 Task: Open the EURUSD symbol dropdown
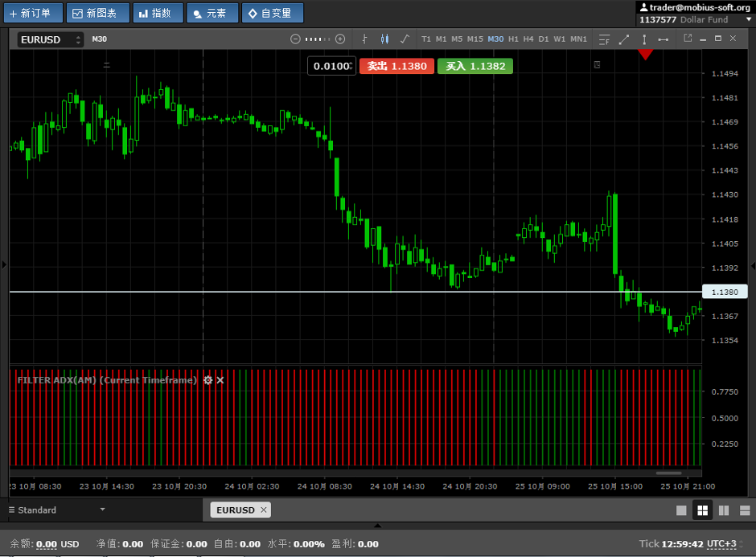[x=51, y=39]
